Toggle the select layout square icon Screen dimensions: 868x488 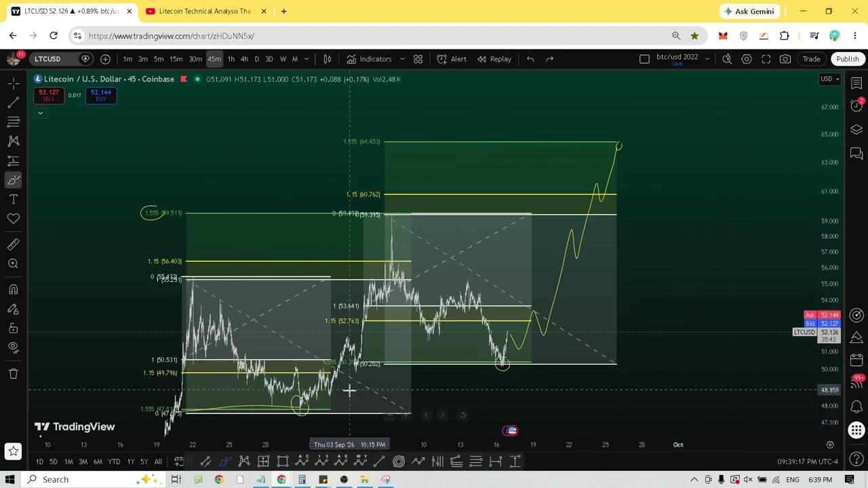coord(644,59)
